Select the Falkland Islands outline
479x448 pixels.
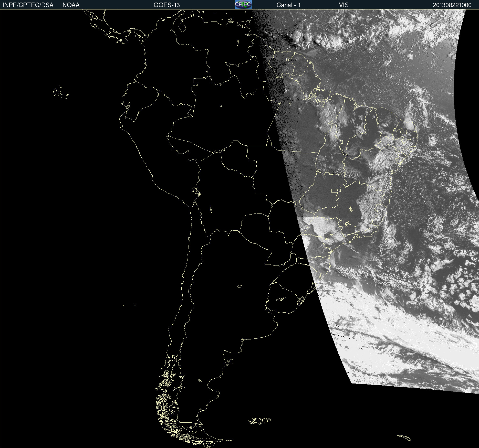click(259, 421)
